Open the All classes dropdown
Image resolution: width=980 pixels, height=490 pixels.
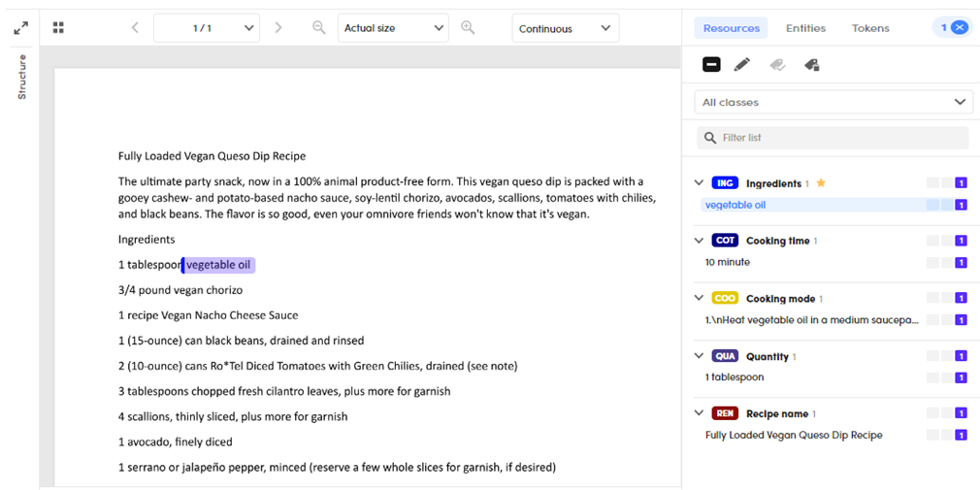click(834, 102)
